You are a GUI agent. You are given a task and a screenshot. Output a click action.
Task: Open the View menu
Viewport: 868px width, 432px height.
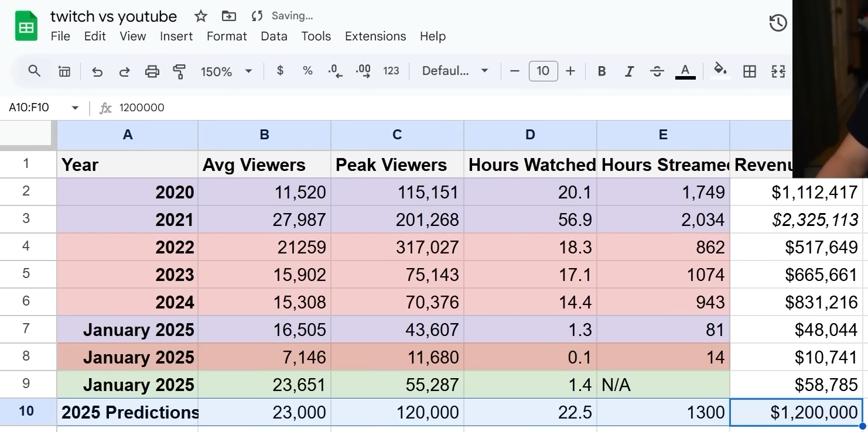tap(133, 36)
